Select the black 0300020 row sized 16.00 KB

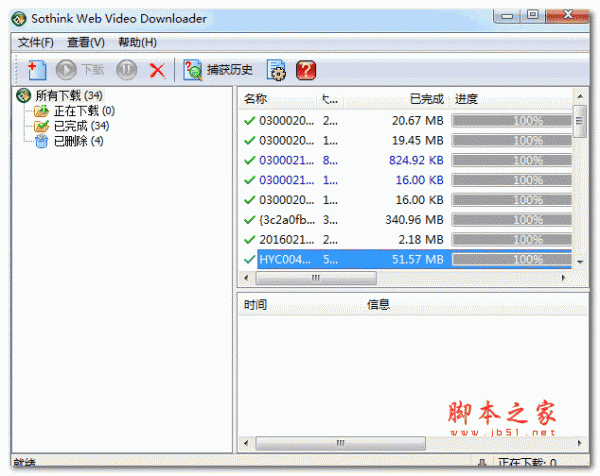click(x=406, y=200)
